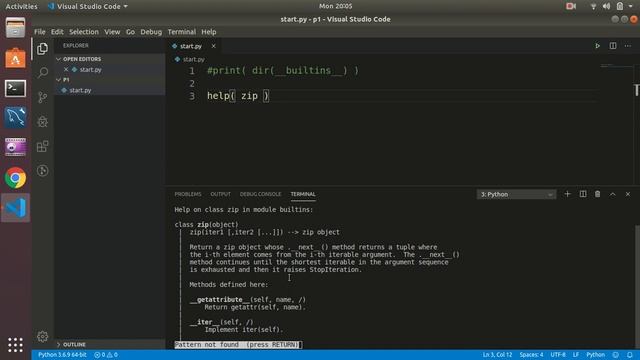Open the clock showing Mon 20:05
Image resolution: width=640 pixels, height=360 pixels.
click(336, 6)
